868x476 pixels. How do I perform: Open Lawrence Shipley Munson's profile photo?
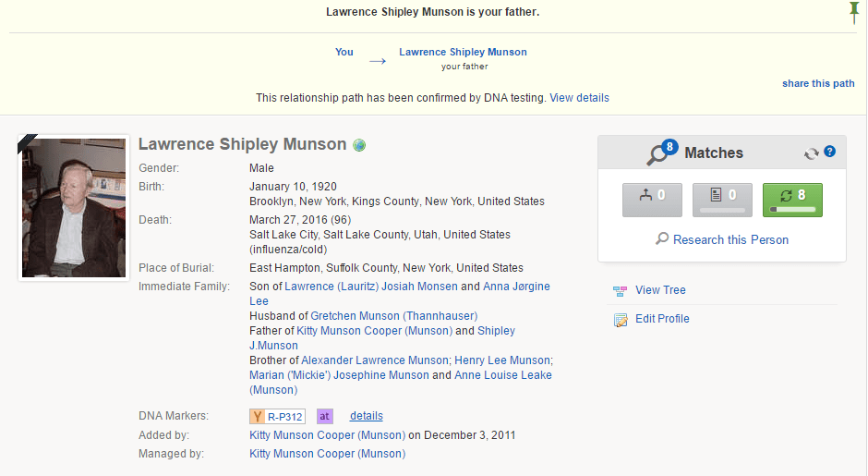click(x=74, y=208)
